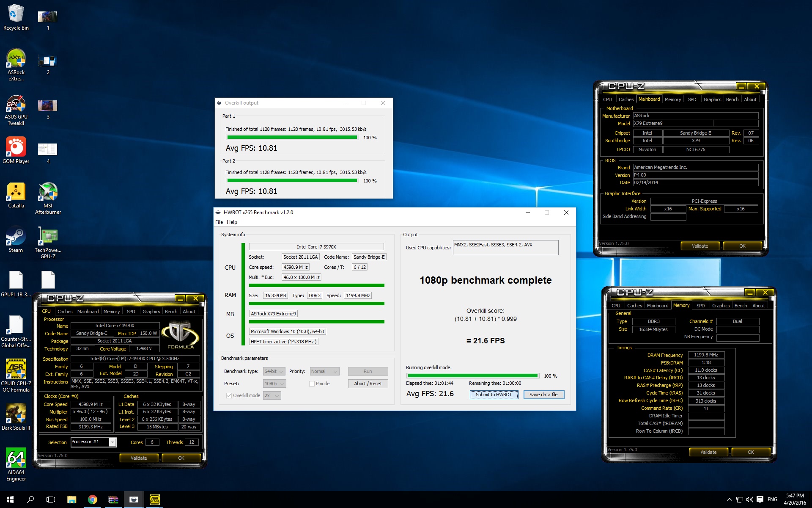Click the Intel Core i7 3970X name field
The image size is (812, 508).
316,247
